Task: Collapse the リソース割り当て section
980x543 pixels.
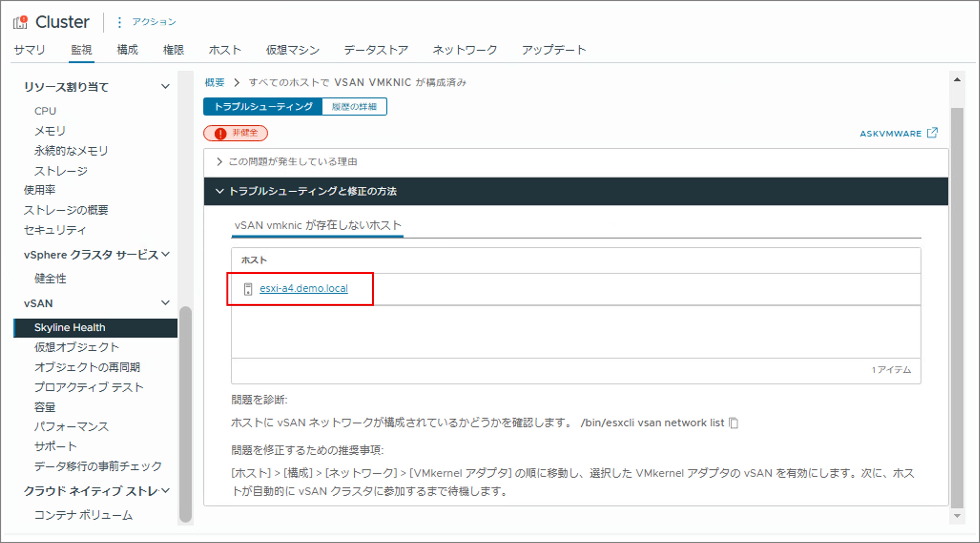Action: (165, 87)
